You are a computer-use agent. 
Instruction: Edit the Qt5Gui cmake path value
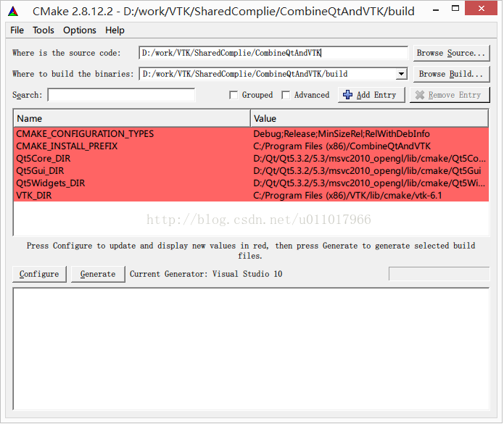pyautogui.click(x=369, y=170)
